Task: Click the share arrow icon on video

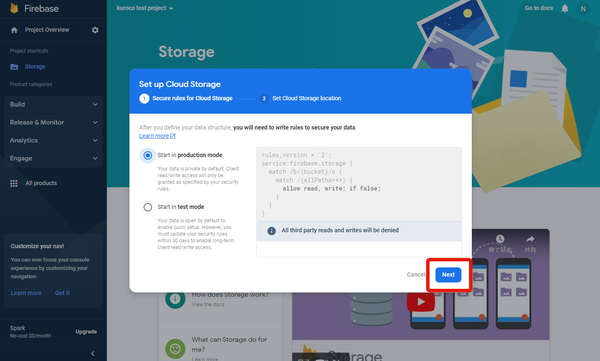Action: (x=530, y=239)
